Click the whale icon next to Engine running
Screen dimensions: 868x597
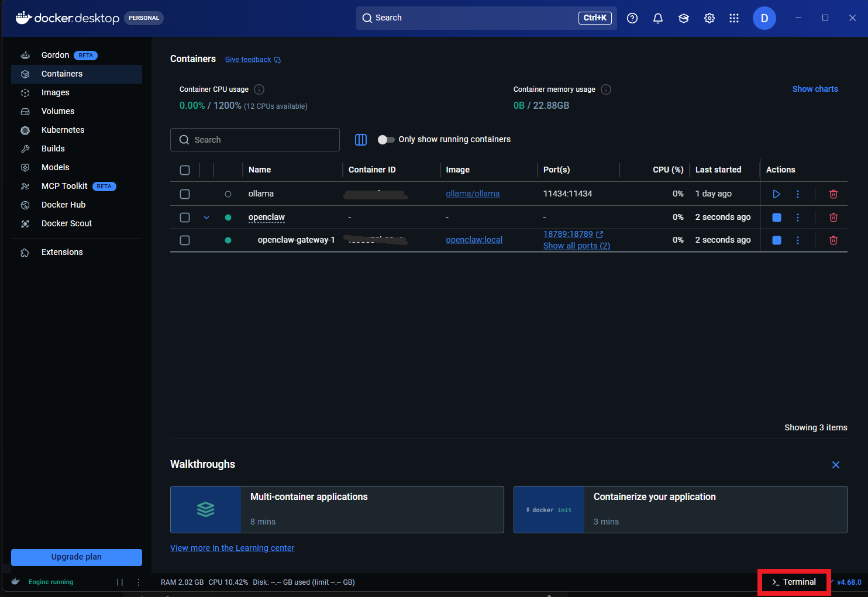click(16, 582)
